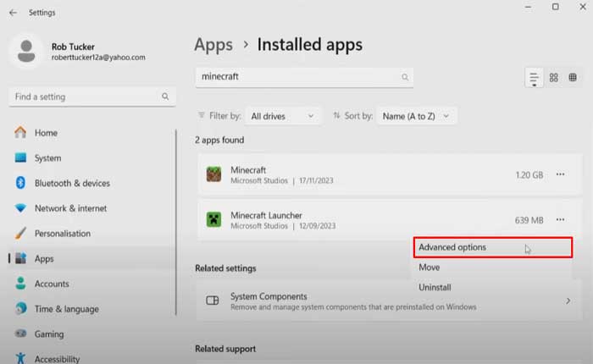Switch to table view layout icon
The image size is (593, 364).
(574, 78)
